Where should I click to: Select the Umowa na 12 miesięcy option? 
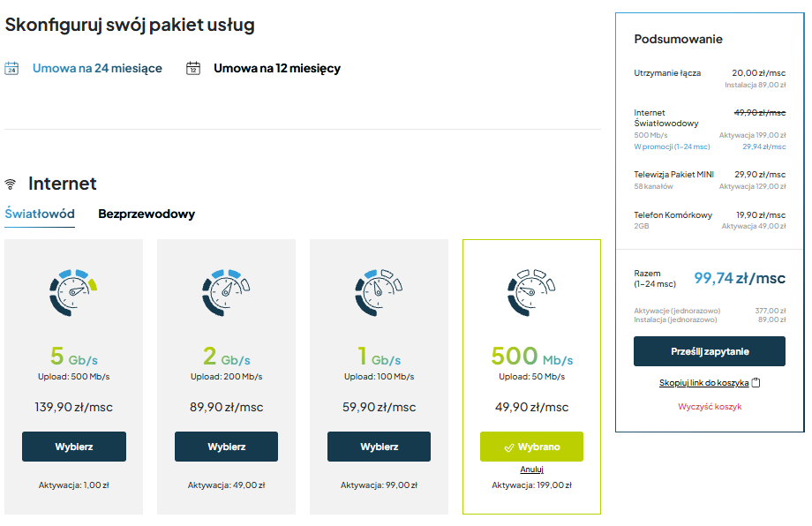tap(276, 68)
